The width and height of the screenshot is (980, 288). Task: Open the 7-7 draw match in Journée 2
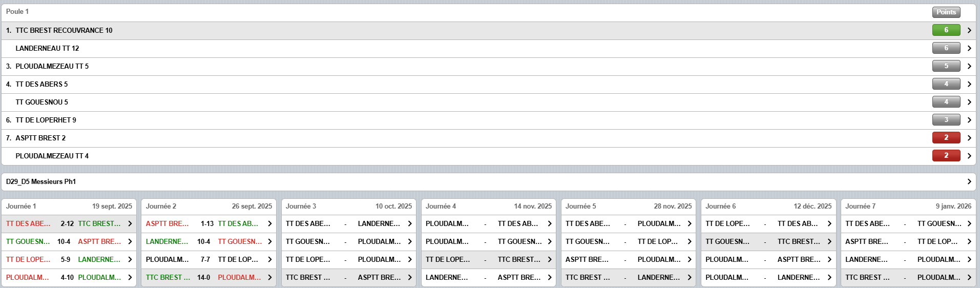pos(269,259)
